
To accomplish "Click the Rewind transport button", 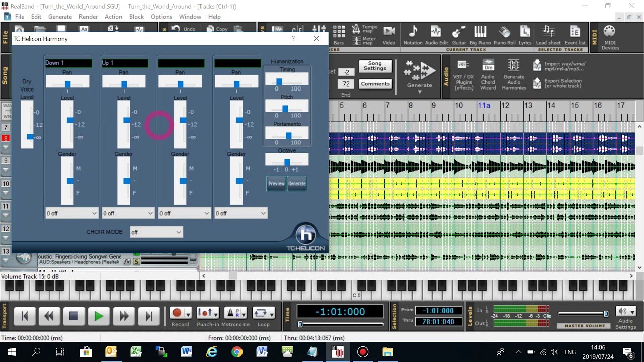I will (x=49, y=316).
